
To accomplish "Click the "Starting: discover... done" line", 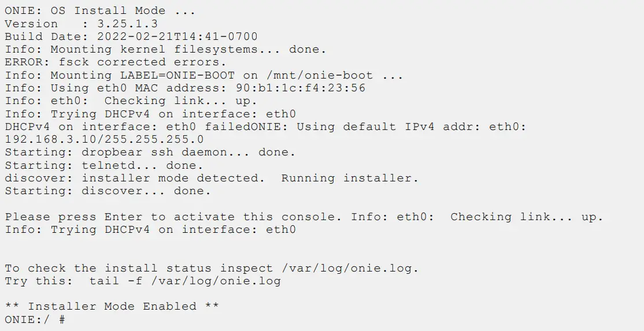I will pos(108,191).
